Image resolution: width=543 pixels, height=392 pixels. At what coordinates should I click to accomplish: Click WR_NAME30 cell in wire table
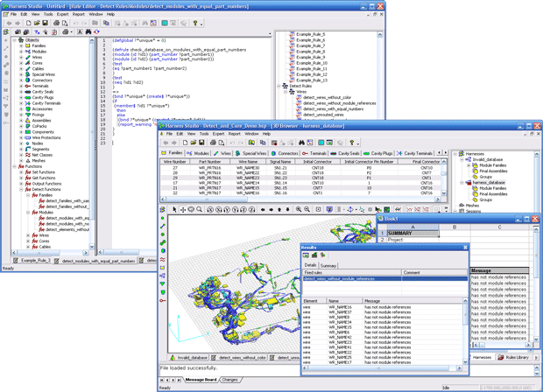point(247,167)
